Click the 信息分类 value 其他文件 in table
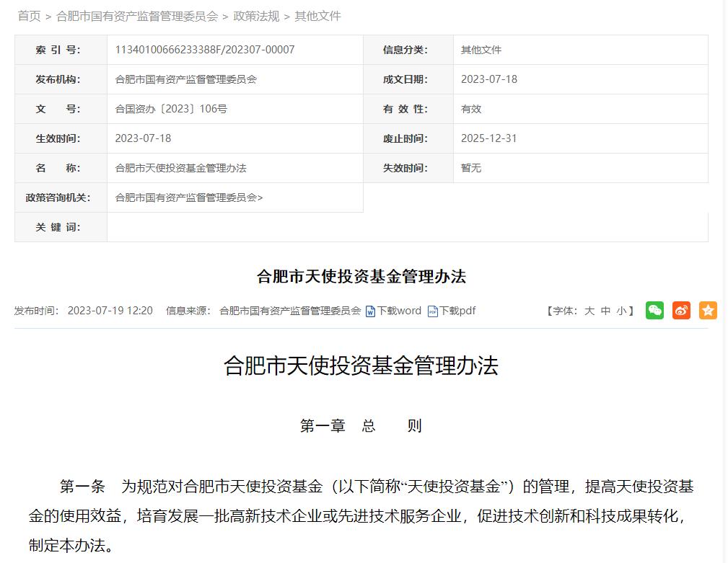 click(x=481, y=50)
